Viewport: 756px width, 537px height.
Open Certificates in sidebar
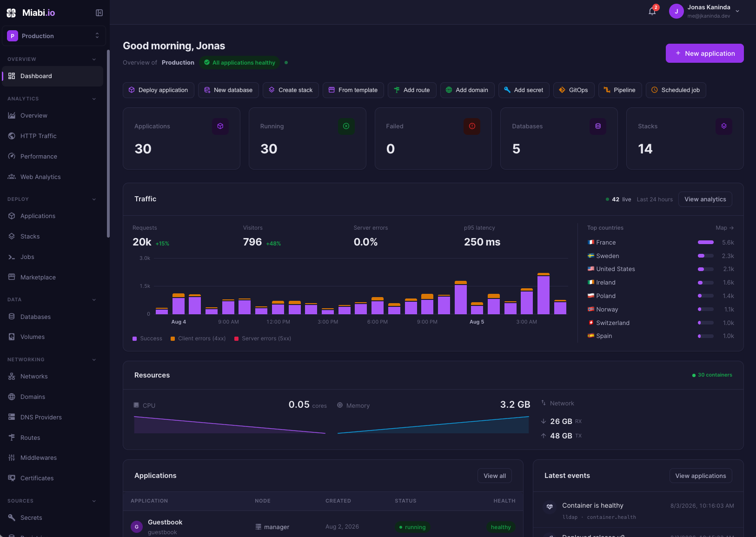pos(53,478)
